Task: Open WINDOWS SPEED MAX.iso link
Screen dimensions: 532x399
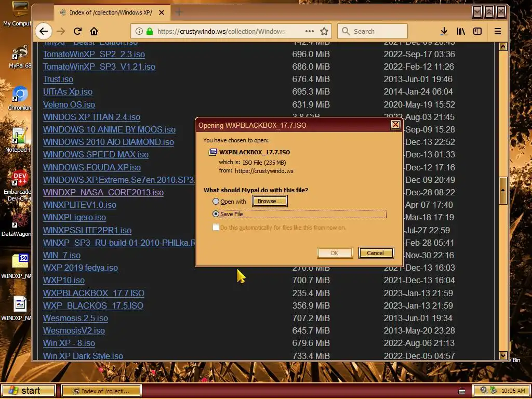Action: pyautogui.click(x=96, y=154)
